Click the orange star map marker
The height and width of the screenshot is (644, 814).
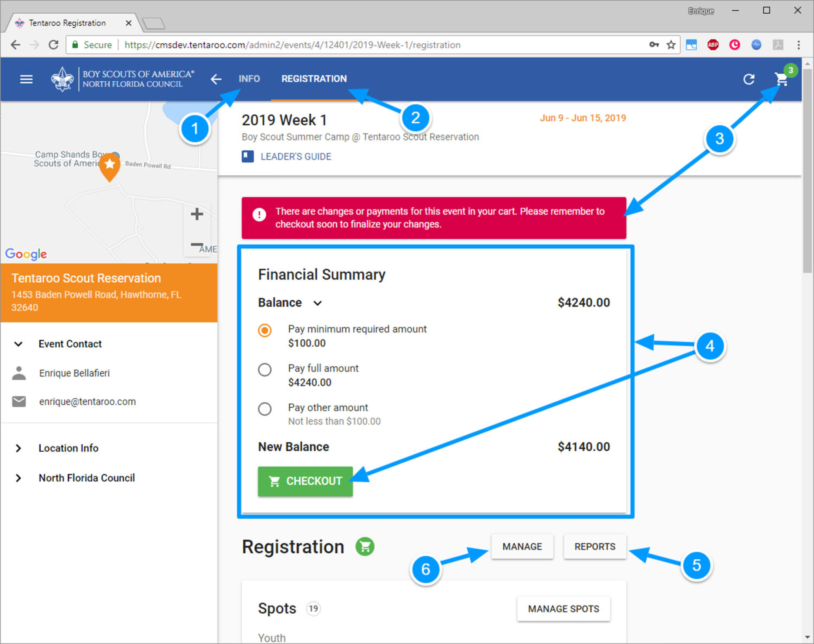[x=110, y=165]
